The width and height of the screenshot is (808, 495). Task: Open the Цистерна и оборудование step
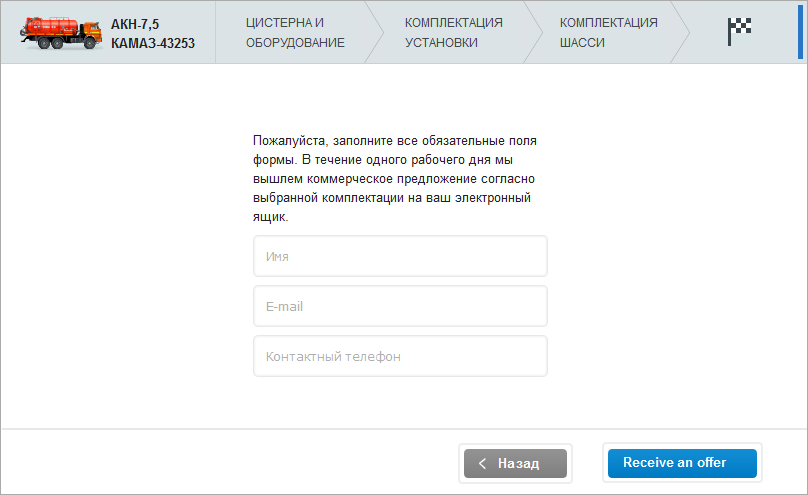pos(295,32)
